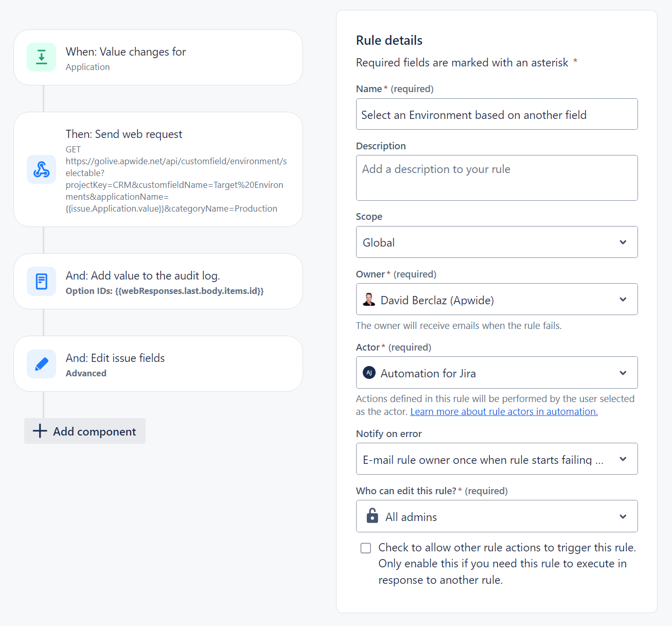Open the Owner dropdown chevron
672x626 pixels.
pos(623,299)
